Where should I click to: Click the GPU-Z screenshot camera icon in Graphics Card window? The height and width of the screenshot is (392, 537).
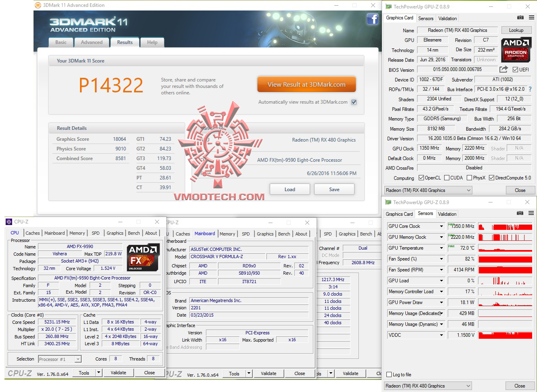[x=520, y=18]
